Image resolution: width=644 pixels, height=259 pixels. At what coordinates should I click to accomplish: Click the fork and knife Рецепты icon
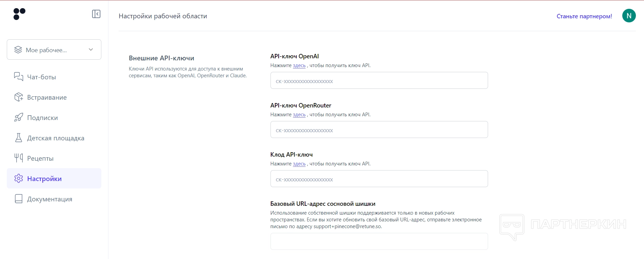pyautogui.click(x=19, y=158)
